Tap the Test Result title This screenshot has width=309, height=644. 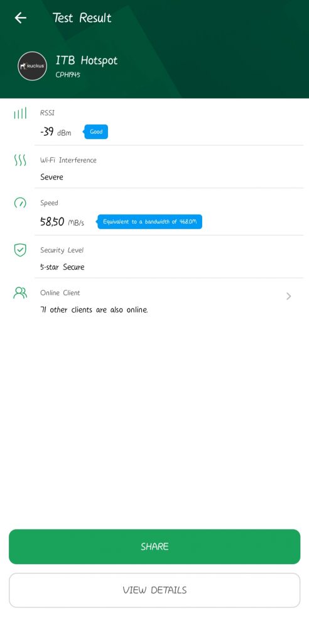(82, 18)
